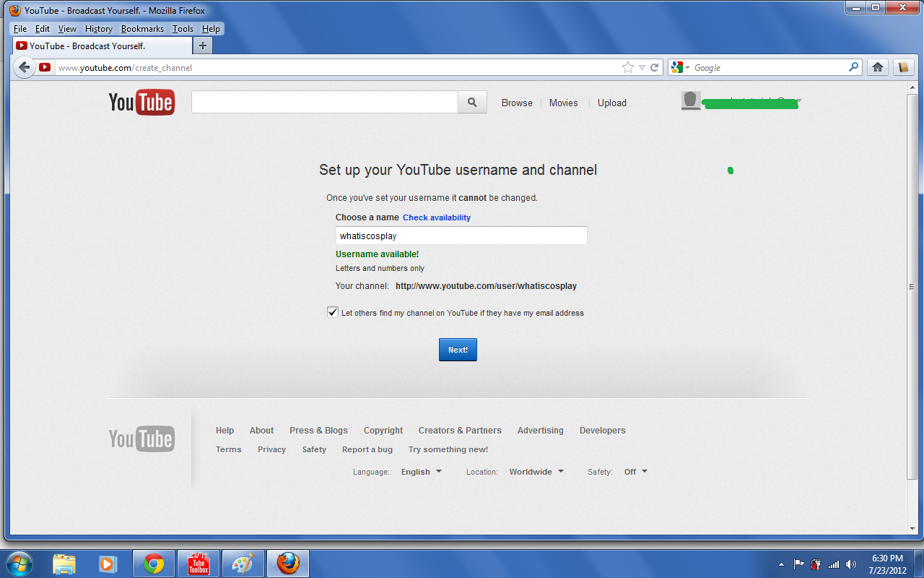924x578 pixels.
Task: Open the Safety footer link
Action: [314, 449]
